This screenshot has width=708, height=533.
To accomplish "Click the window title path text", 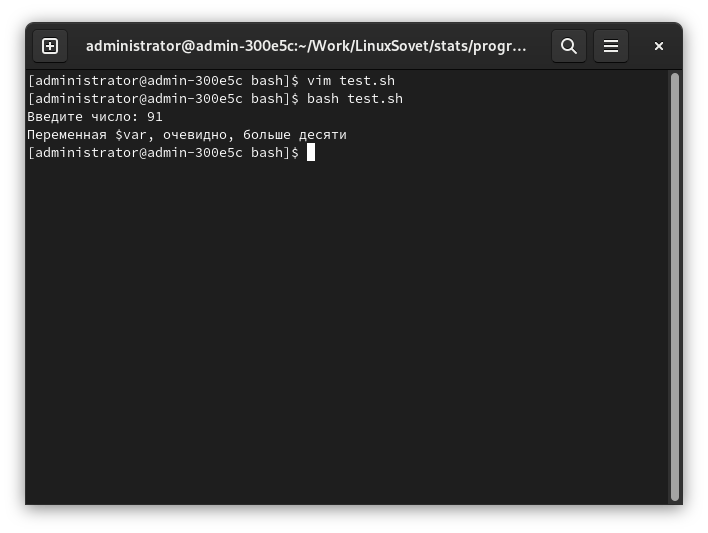I will click(305, 46).
